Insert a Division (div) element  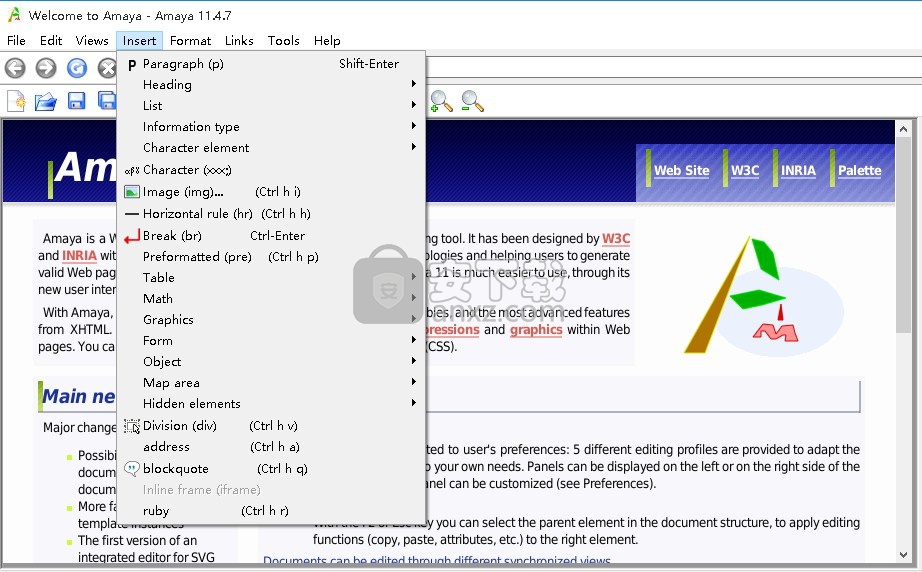(271, 426)
